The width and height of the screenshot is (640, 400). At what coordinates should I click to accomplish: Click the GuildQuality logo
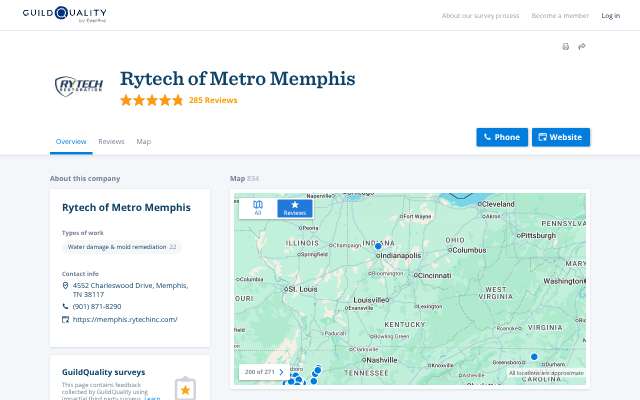tap(64, 14)
